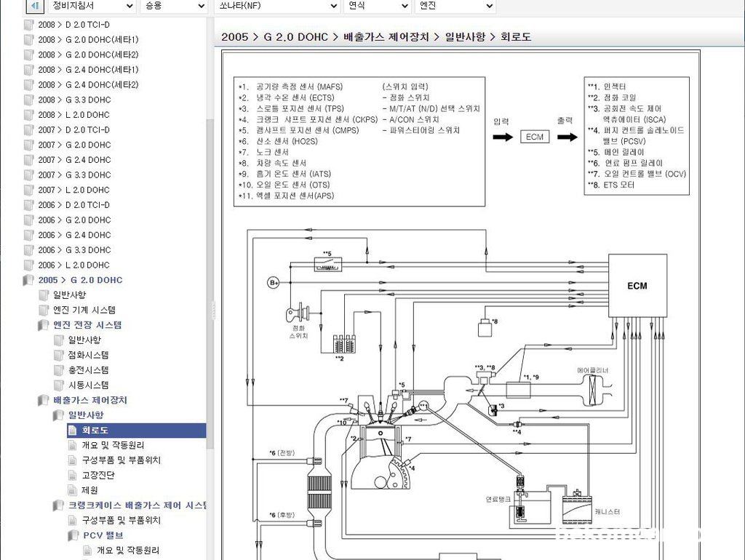Click open-book icon beside 엔진 전장 시스템
This screenshot has width=745, height=560.
click(43, 325)
